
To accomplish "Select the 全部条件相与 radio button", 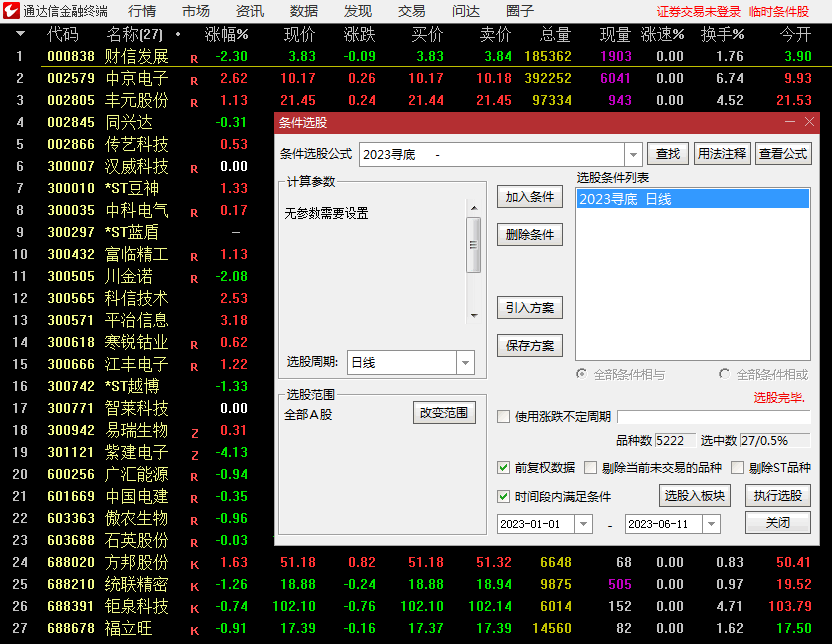I will 582,374.
